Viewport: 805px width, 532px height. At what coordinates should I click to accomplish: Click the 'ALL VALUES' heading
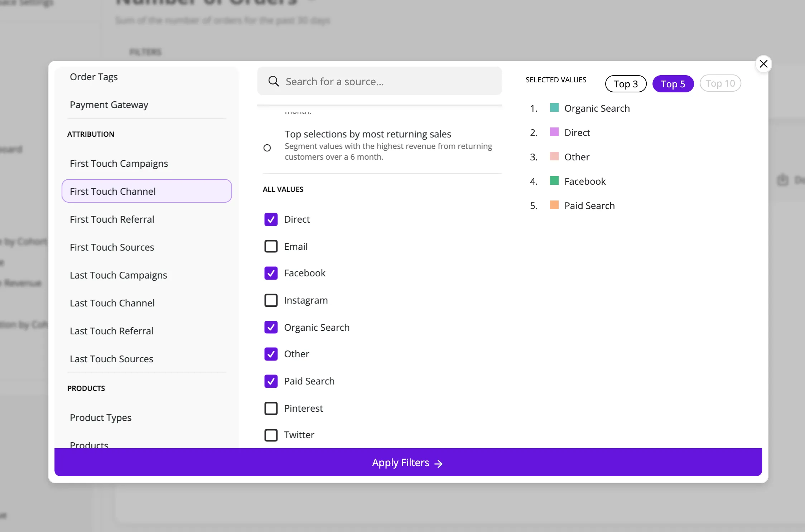tap(283, 189)
